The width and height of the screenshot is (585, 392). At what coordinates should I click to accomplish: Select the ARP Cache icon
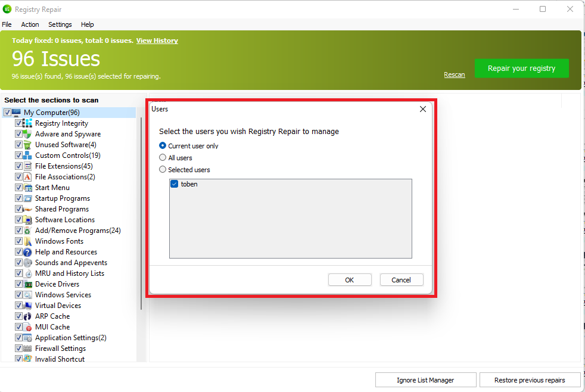27,316
